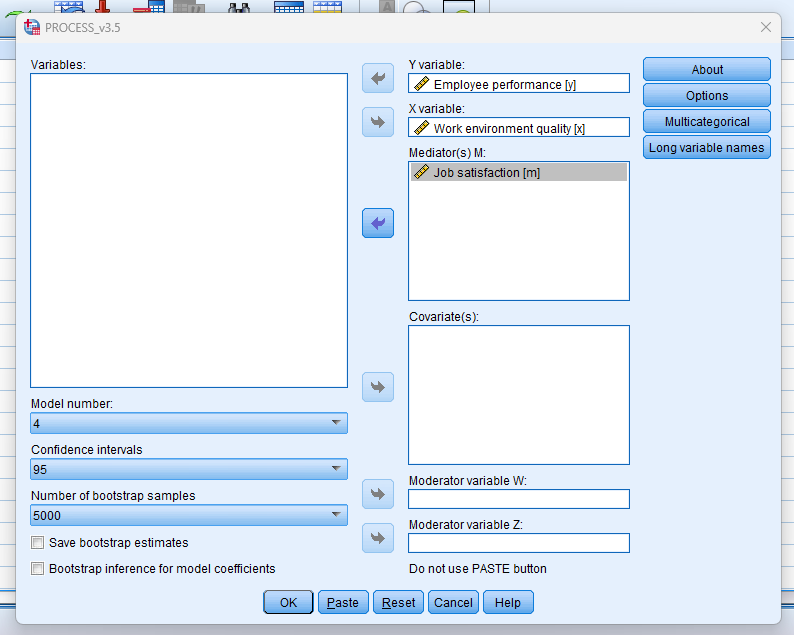The height and width of the screenshot is (635, 794).
Task: Close the PROCESS_v3.5 dialog window
Action: click(x=766, y=27)
